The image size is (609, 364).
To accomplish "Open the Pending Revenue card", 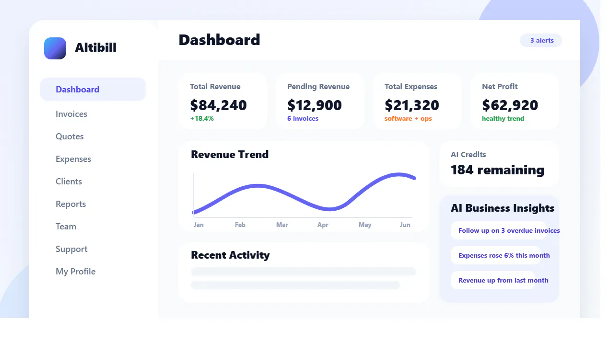I will pyautogui.click(x=320, y=101).
